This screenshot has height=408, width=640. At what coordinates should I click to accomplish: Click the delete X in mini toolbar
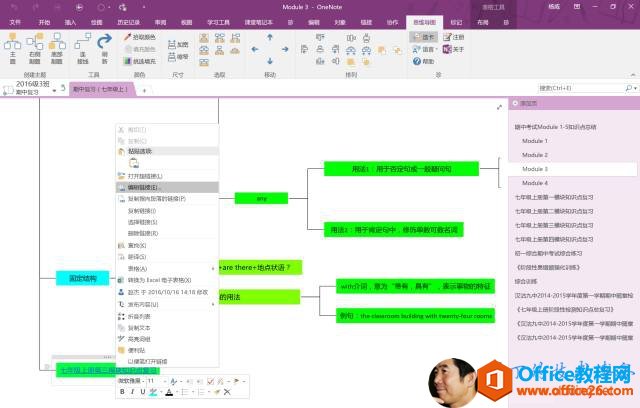pyautogui.click(x=227, y=392)
